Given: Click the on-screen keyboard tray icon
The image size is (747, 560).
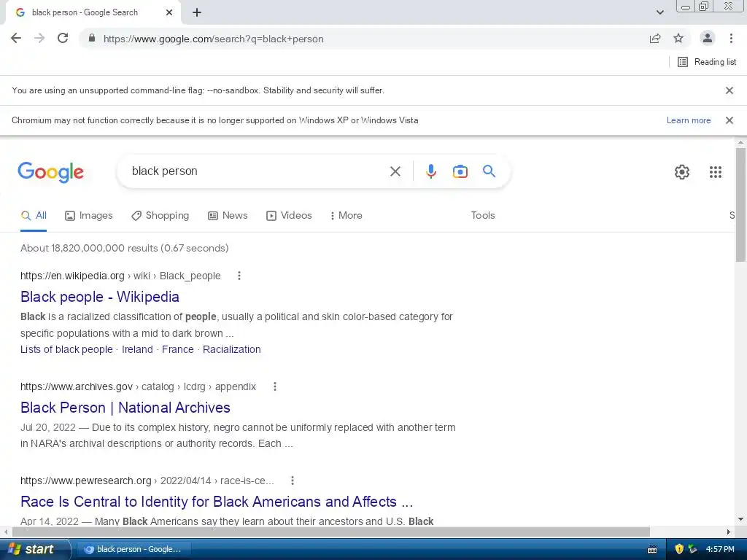Looking at the screenshot, I should click(x=652, y=550).
